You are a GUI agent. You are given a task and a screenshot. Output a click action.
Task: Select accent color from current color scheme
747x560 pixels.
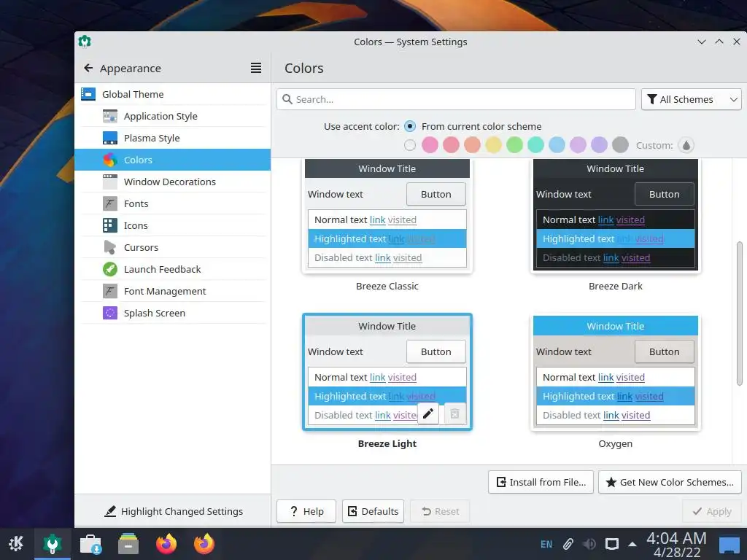point(410,126)
